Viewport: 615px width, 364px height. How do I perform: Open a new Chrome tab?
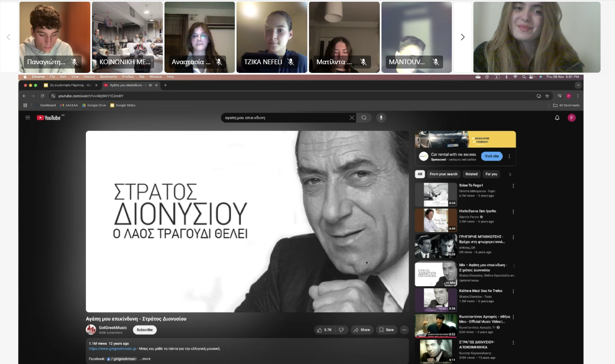(165, 85)
